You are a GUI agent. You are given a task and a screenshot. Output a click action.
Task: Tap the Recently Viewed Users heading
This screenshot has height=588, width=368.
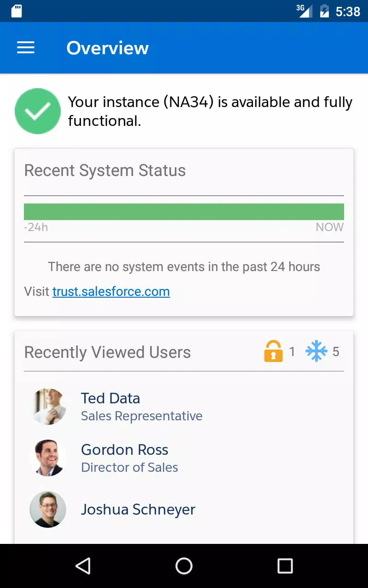(x=107, y=352)
